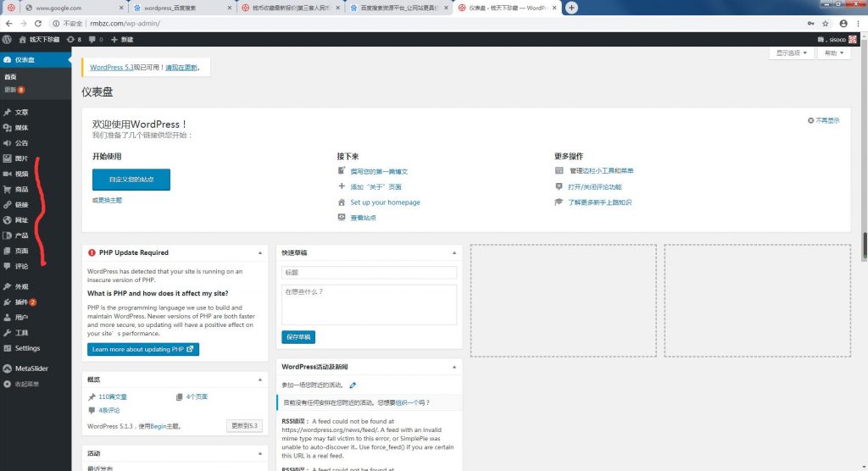Image resolution: width=868 pixels, height=471 pixels.
Task: Open the comments bubble in admin bar
Action: point(96,39)
